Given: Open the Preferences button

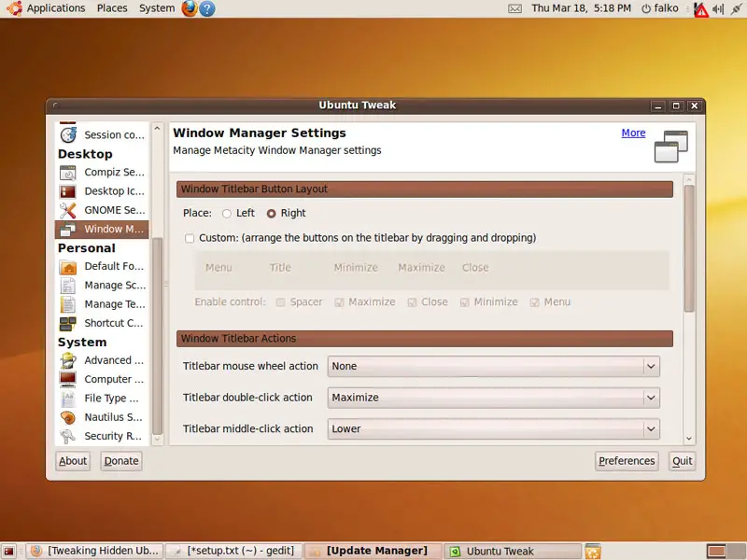Looking at the screenshot, I should pos(627,461).
